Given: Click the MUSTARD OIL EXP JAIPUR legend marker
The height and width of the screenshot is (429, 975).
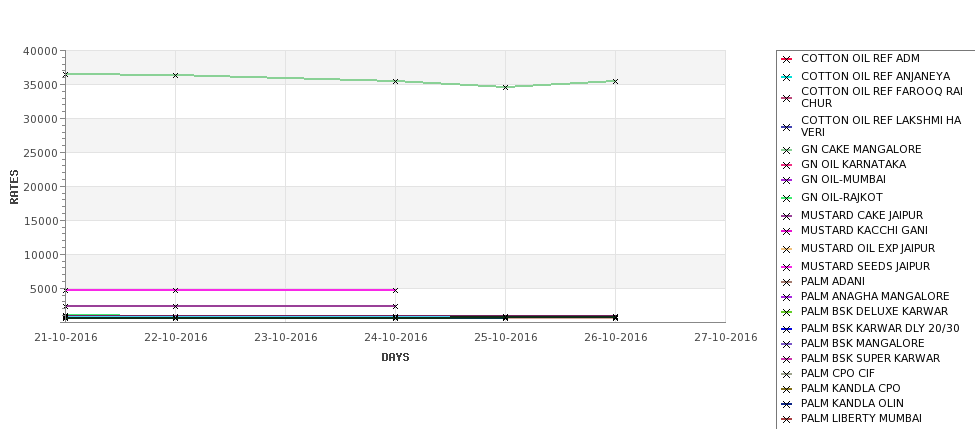Looking at the screenshot, I should point(786,249).
